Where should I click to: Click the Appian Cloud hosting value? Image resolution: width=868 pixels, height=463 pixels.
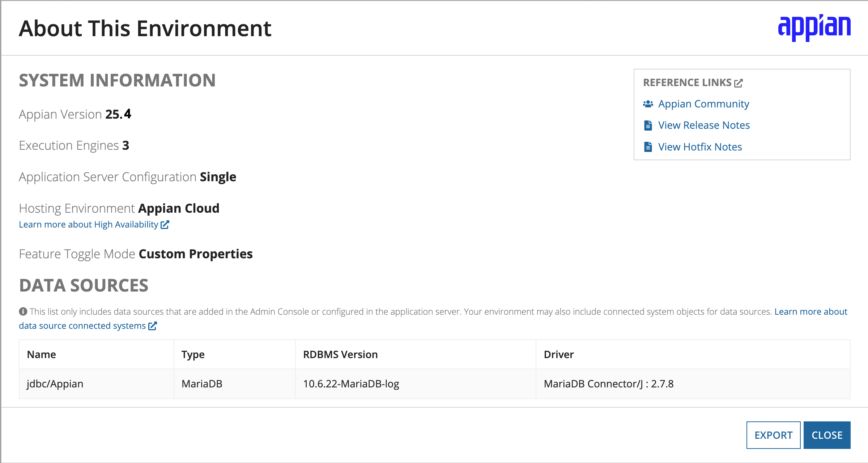pyautogui.click(x=179, y=208)
